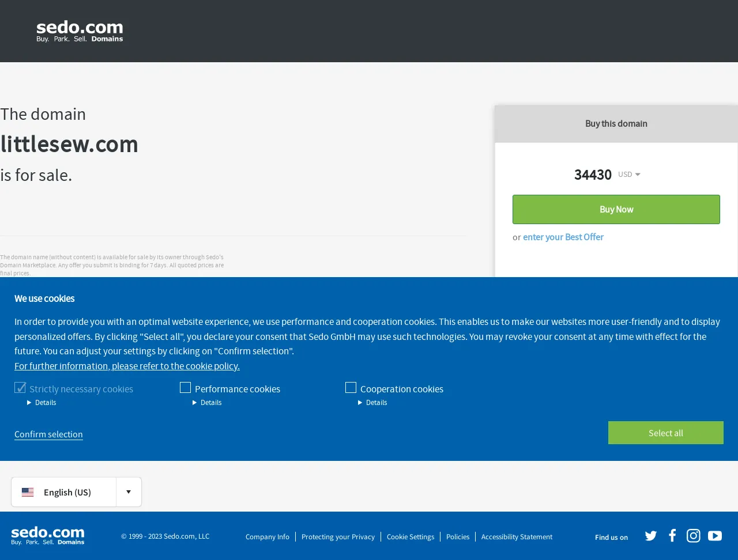Enable the Cooperation cookies checkbox
This screenshot has height=560, width=738.
351,388
